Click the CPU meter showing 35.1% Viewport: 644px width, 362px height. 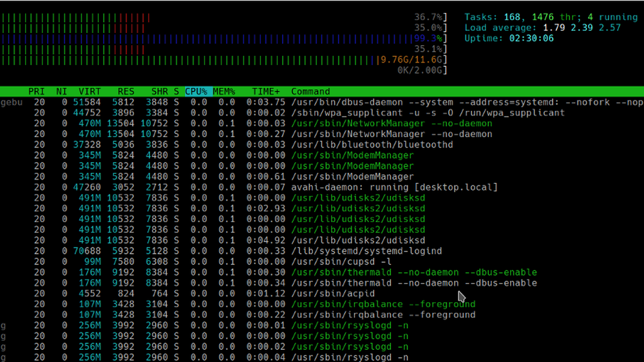coord(224,50)
